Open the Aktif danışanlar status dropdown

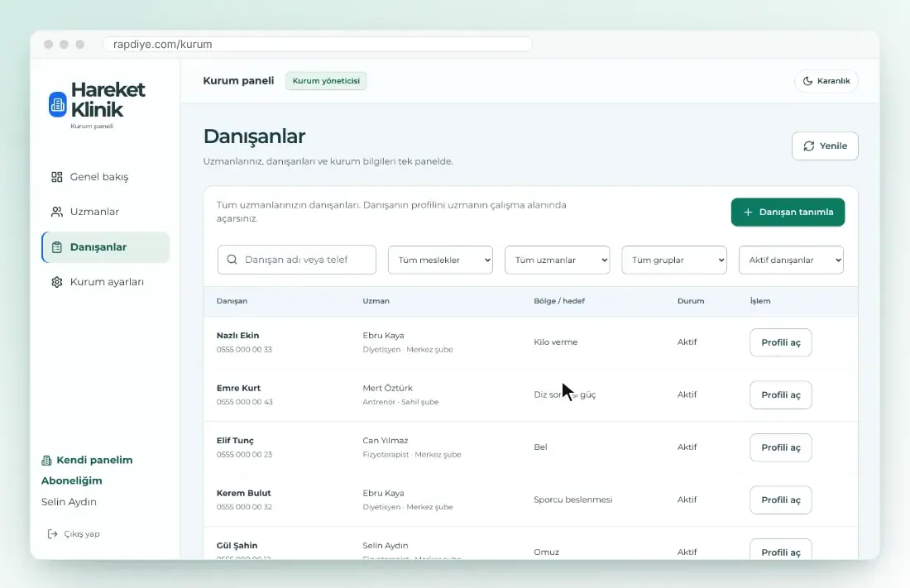791,260
